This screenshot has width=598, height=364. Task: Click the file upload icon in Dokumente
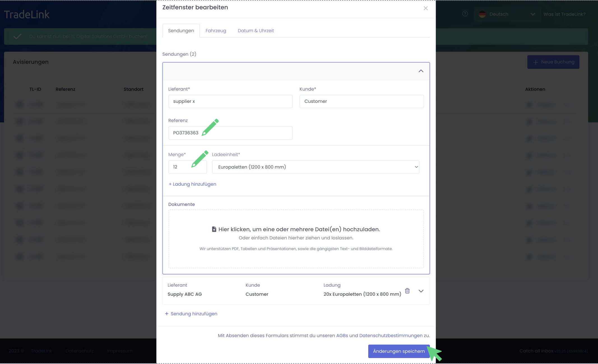[x=214, y=229]
